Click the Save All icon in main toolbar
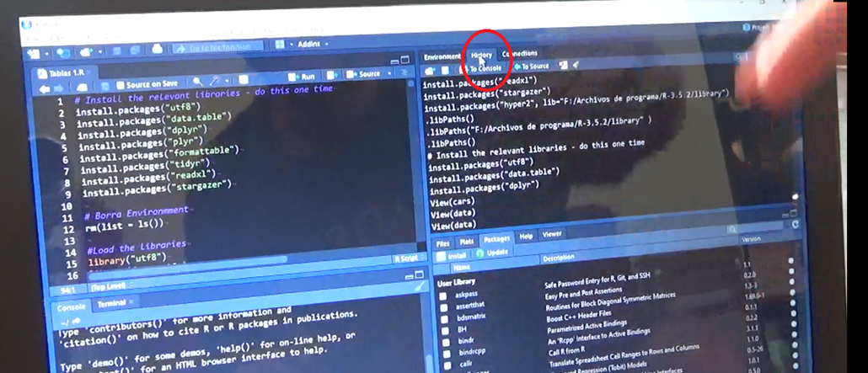Viewport: 868px width, 373px height. point(134,51)
